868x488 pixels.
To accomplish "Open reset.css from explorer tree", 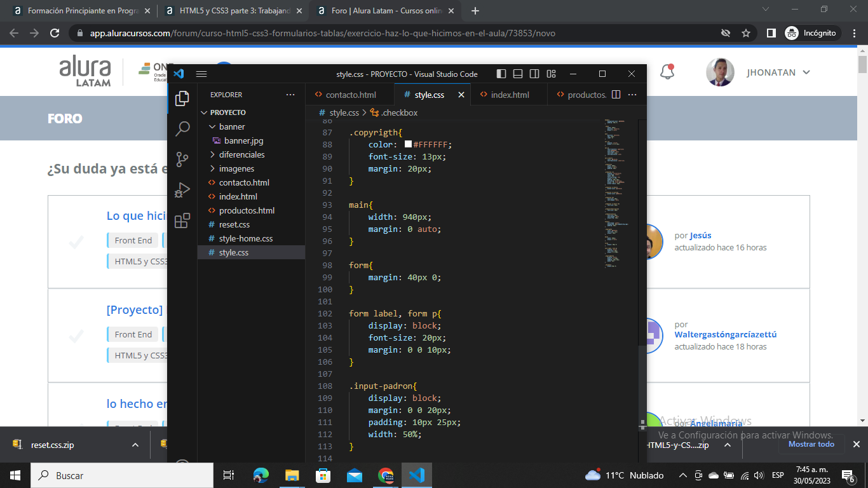I will coord(251,224).
